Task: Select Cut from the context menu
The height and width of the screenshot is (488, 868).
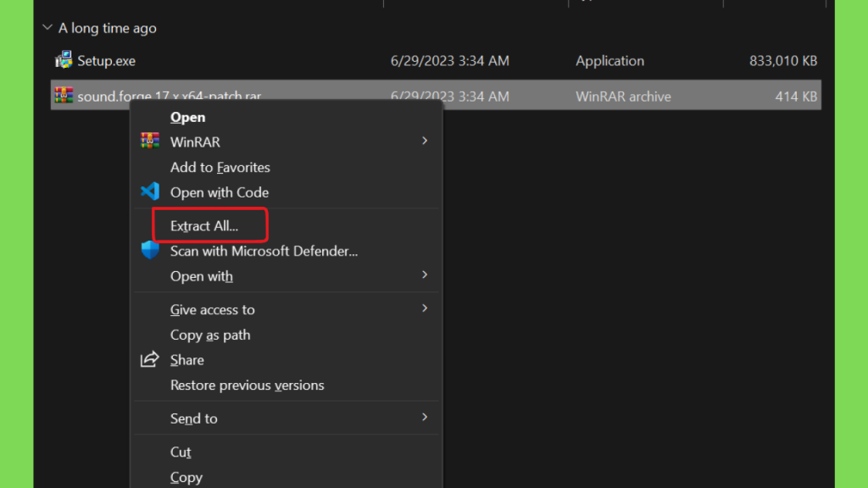Action: pos(181,452)
